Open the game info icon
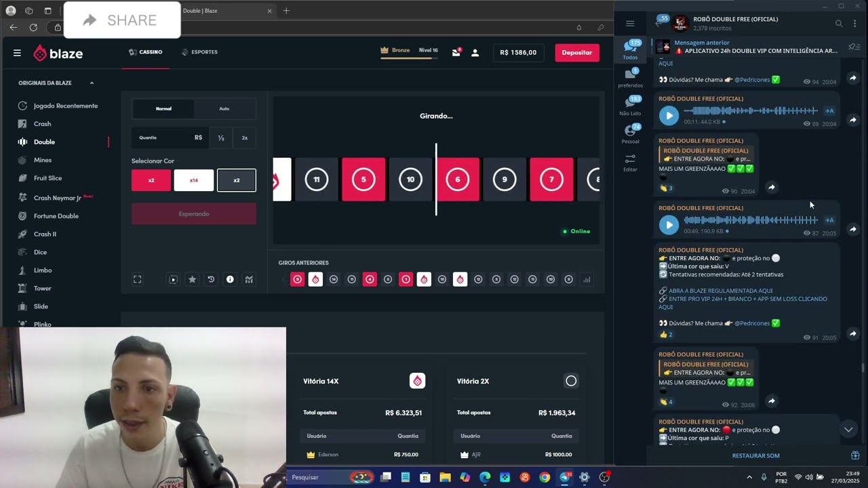The height and width of the screenshot is (488, 868). click(x=230, y=279)
